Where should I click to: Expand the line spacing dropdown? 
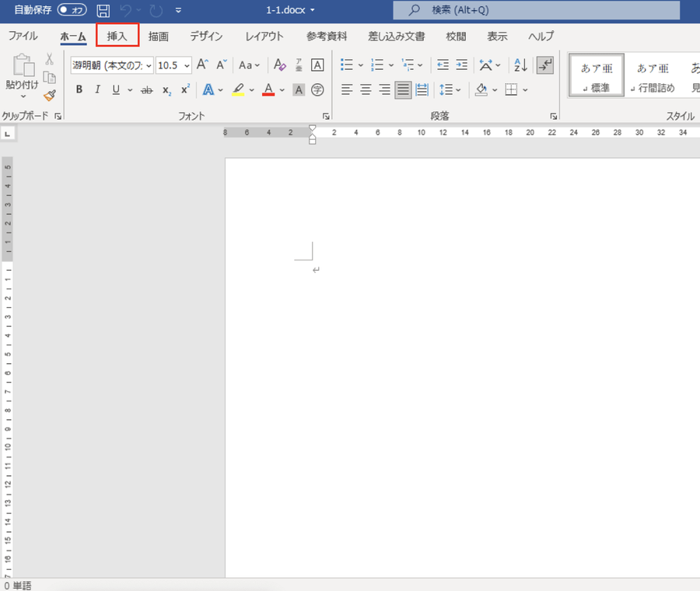coord(458,89)
